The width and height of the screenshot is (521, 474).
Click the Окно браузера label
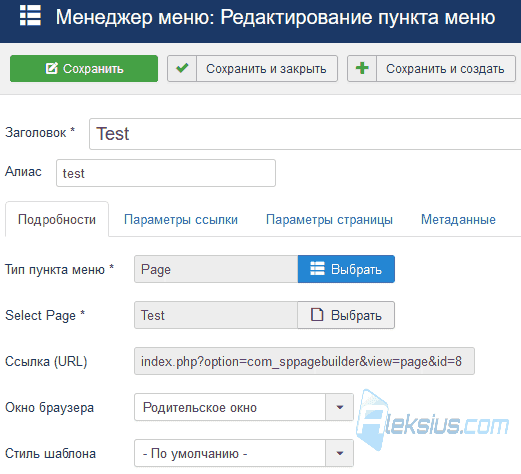[49, 407]
